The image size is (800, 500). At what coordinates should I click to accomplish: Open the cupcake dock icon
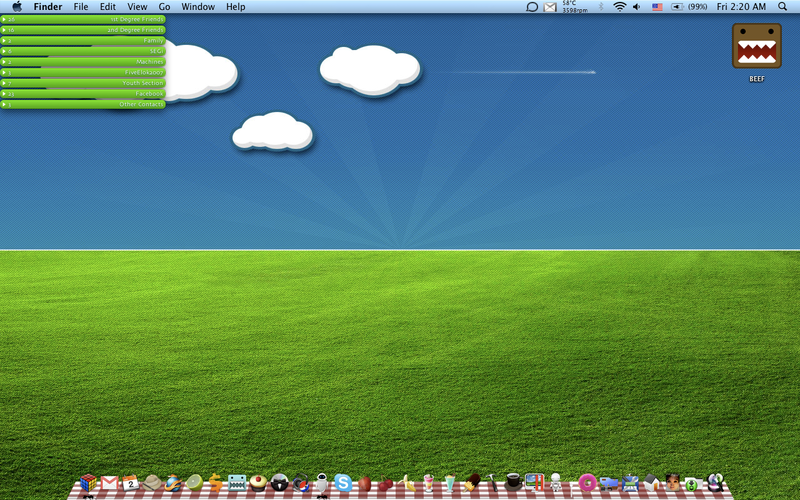pyautogui.click(x=258, y=483)
